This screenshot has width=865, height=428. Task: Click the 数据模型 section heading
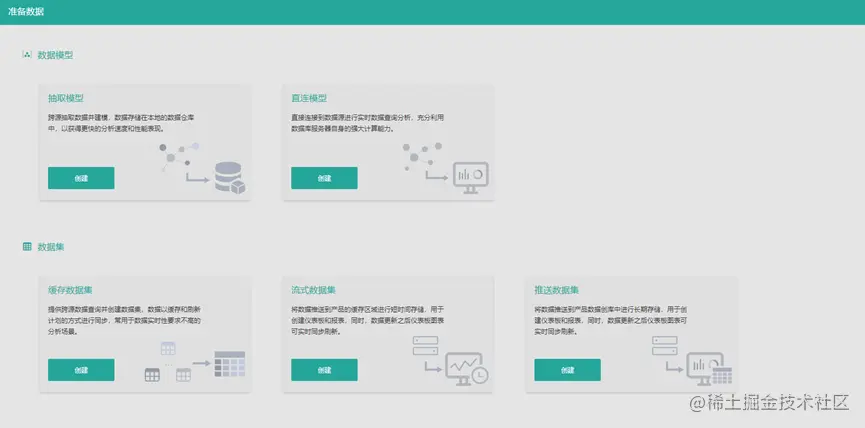tap(55, 55)
